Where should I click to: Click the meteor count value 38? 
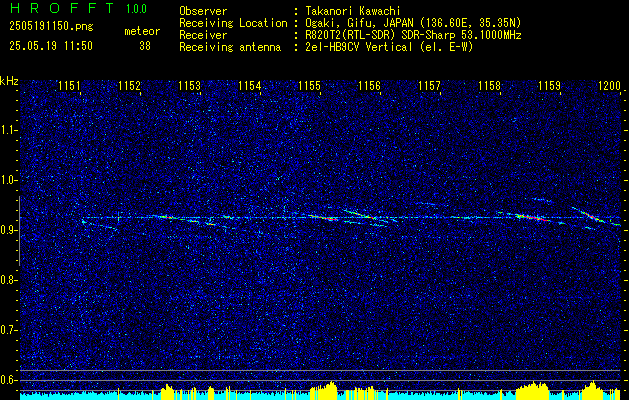(145, 46)
